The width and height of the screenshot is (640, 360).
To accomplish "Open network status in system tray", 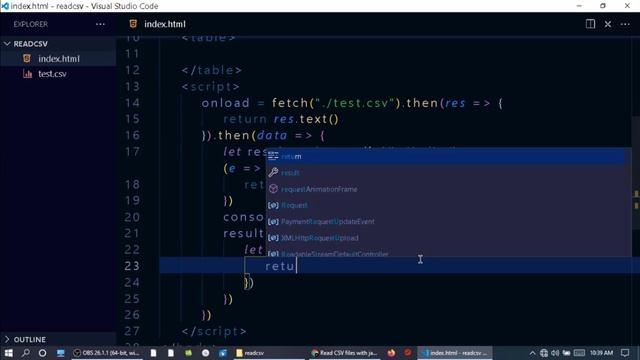I will coord(544,353).
